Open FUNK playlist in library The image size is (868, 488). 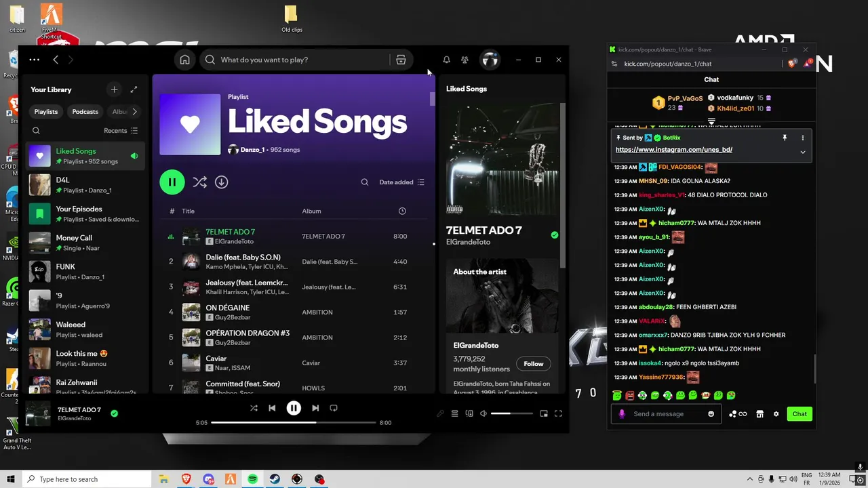(85, 272)
